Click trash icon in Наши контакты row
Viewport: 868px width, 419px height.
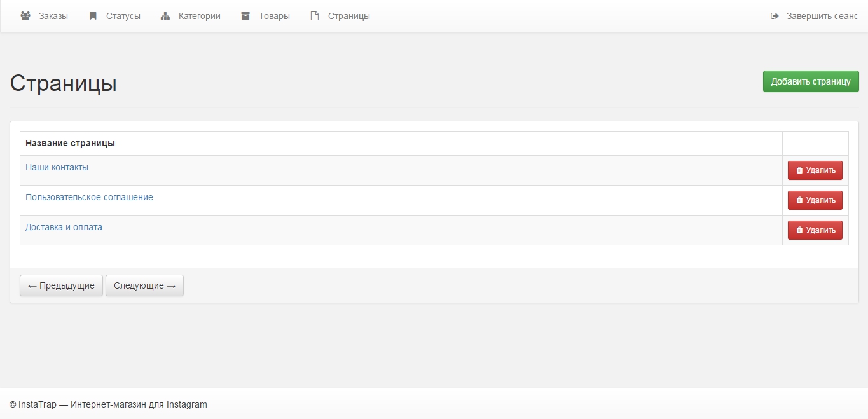(800, 170)
